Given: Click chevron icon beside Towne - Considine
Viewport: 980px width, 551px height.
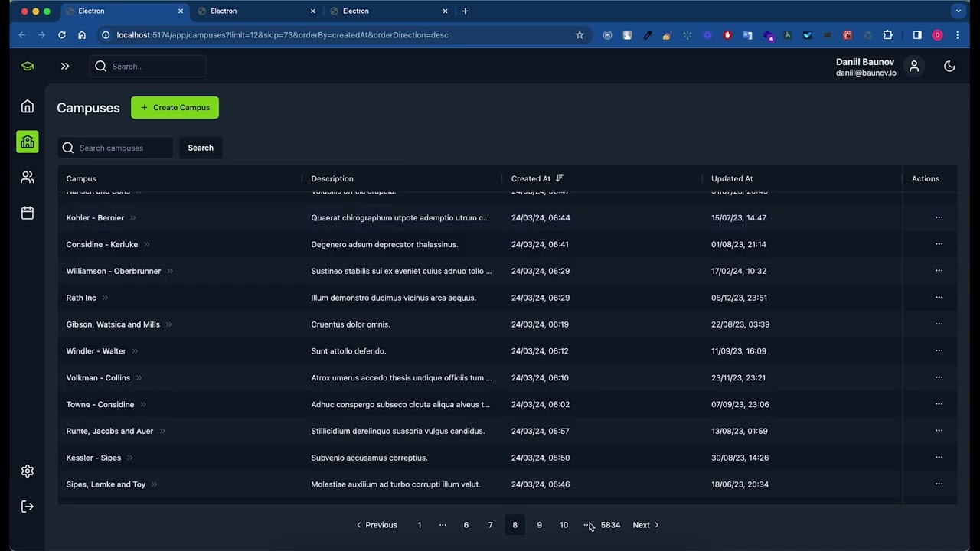Looking at the screenshot, I should [x=142, y=405].
